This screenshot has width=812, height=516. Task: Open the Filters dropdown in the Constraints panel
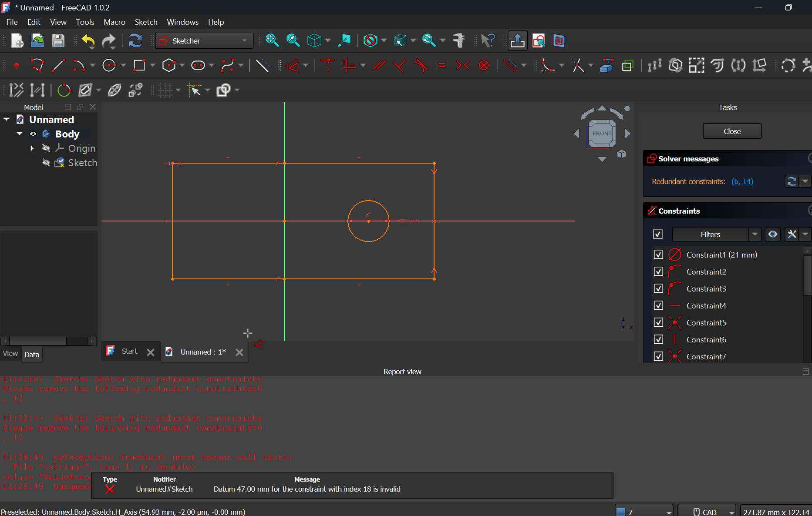coord(755,235)
